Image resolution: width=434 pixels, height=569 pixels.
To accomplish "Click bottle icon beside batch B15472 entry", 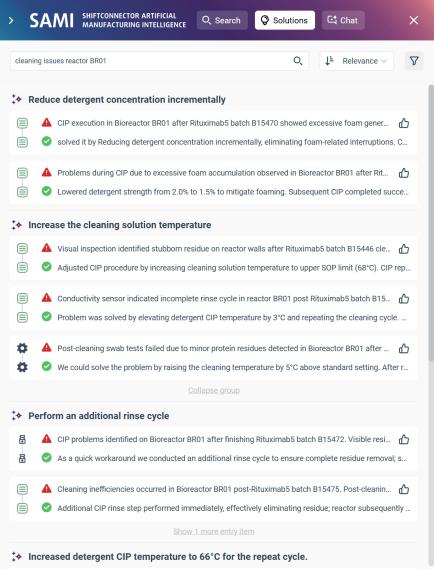I will [x=22, y=439].
